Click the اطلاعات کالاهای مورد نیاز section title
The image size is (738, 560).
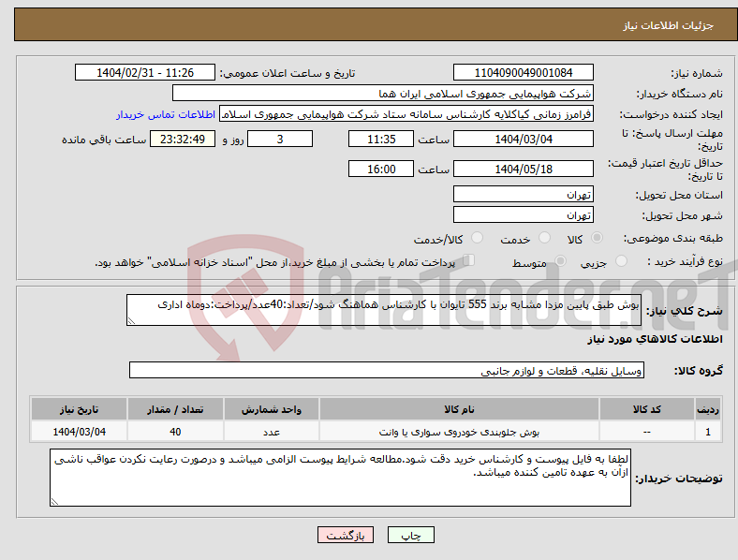655,339
